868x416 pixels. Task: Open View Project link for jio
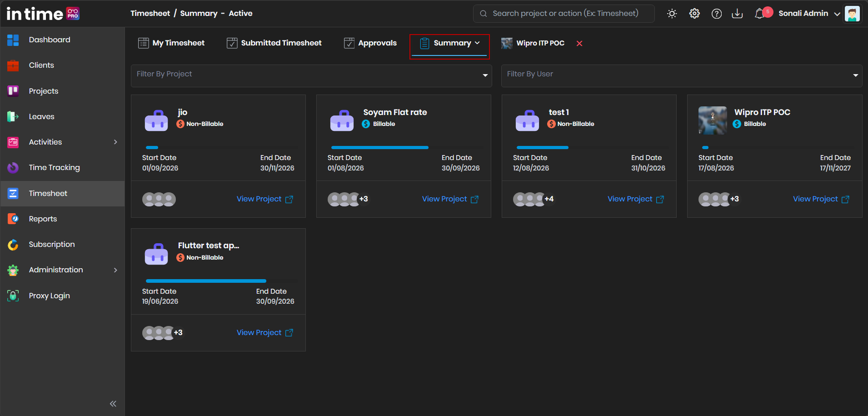[x=265, y=199]
